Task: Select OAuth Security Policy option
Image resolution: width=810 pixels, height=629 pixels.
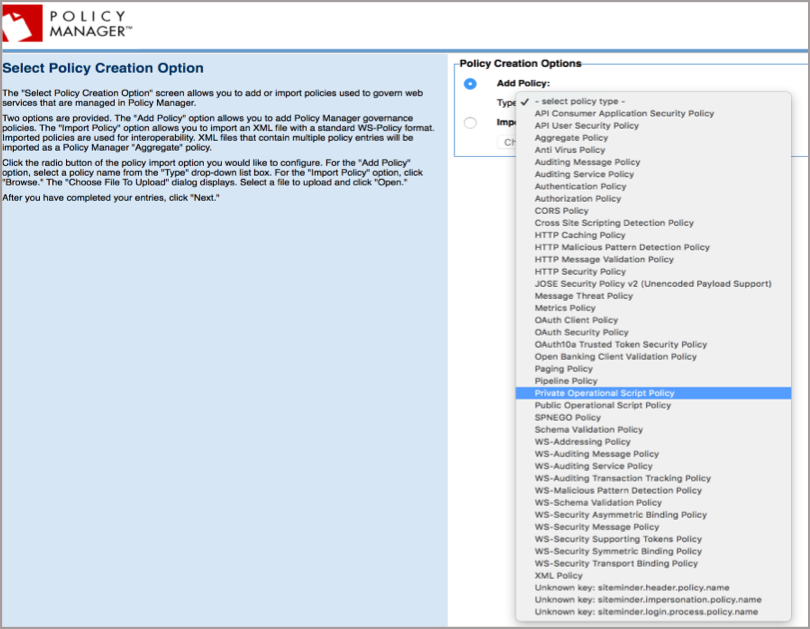Action: pyautogui.click(x=581, y=332)
